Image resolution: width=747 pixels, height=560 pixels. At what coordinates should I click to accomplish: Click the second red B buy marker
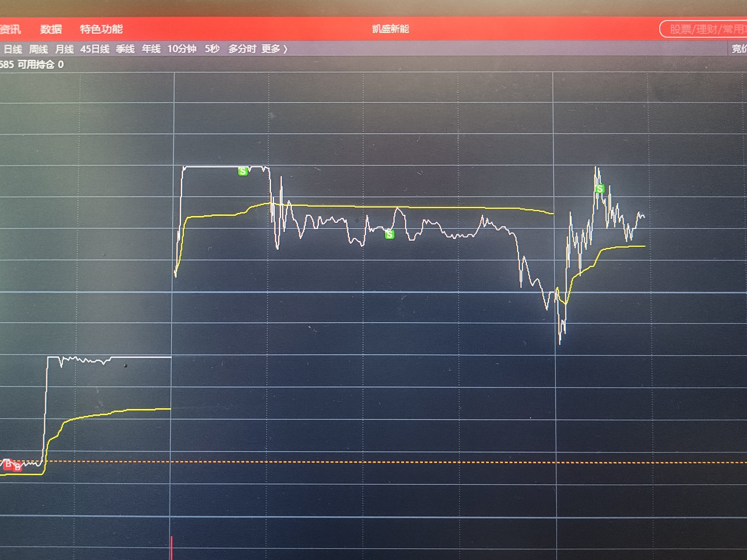[x=17, y=468]
